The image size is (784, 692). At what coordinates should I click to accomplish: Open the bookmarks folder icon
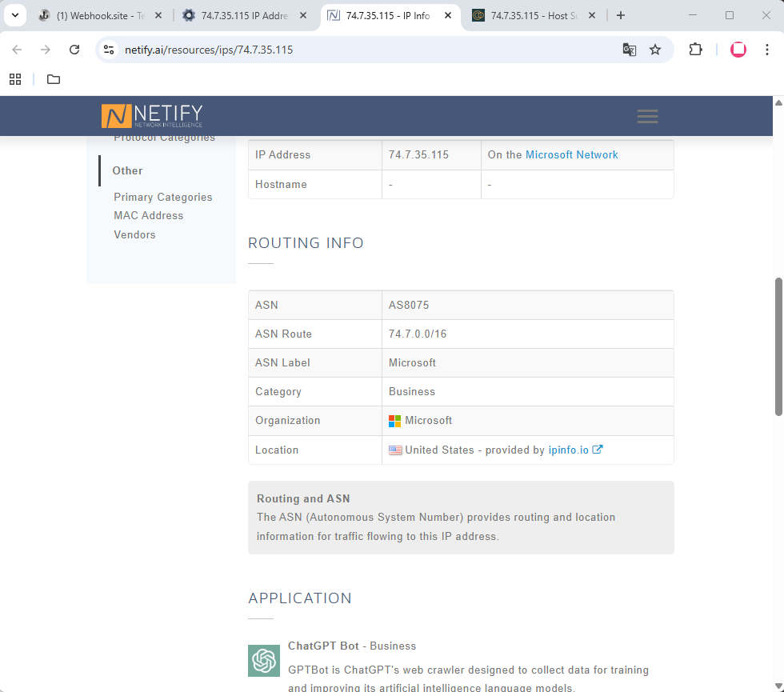[54, 79]
